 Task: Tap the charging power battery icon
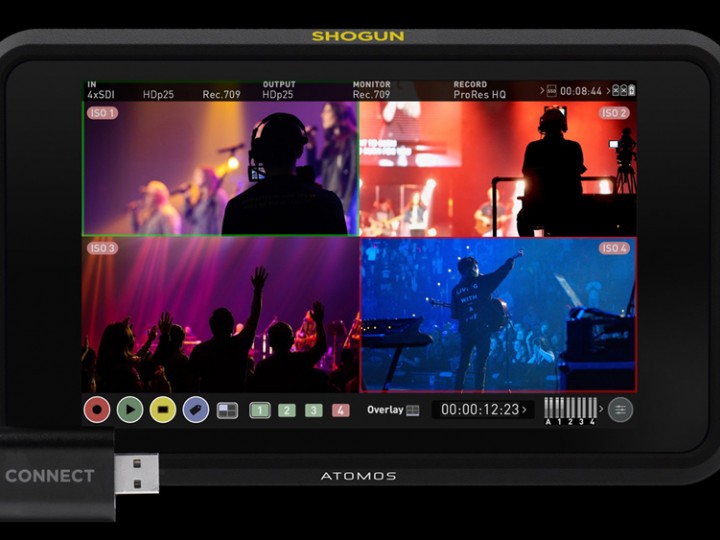(632, 90)
